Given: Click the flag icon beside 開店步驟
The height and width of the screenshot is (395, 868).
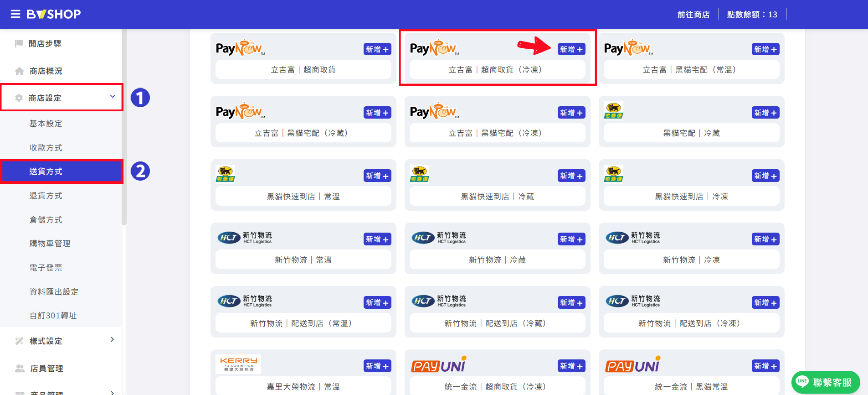Looking at the screenshot, I should pyautogui.click(x=19, y=43).
